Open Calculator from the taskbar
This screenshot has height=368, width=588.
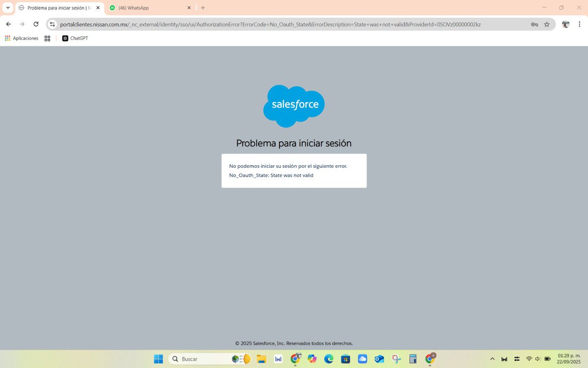pyautogui.click(x=413, y=359)
